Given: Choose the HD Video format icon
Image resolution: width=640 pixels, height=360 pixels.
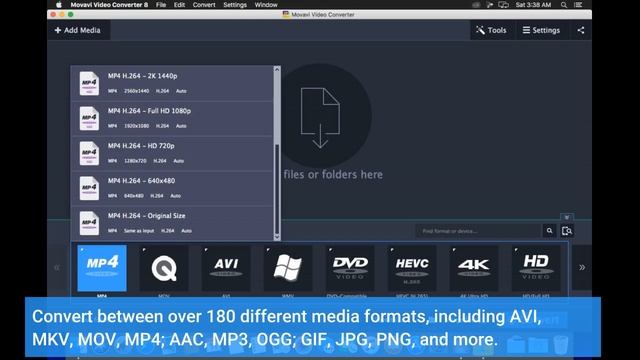Looking at the screenshot, I should pos(536,268).
